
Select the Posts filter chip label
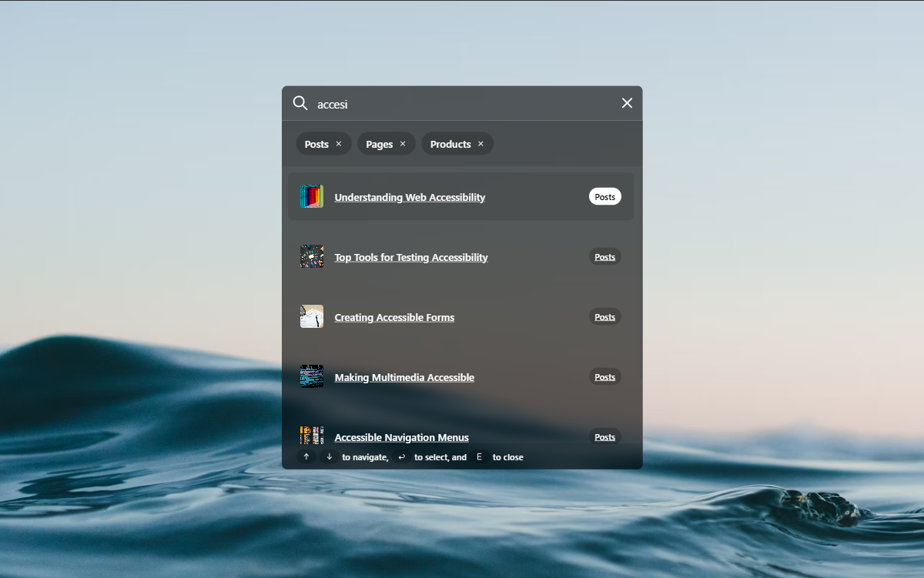coord(316,144)
